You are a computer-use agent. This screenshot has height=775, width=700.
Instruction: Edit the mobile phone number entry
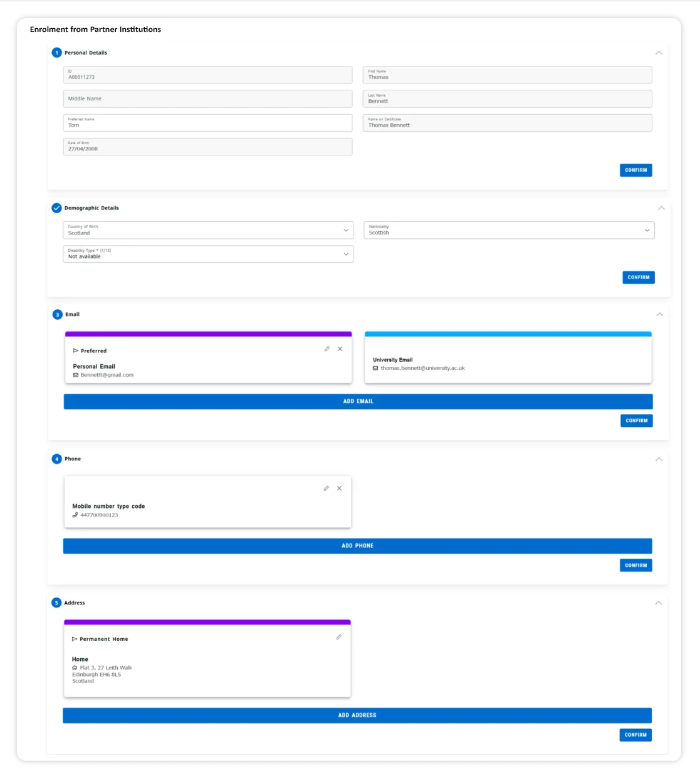[x=326, y=488]
